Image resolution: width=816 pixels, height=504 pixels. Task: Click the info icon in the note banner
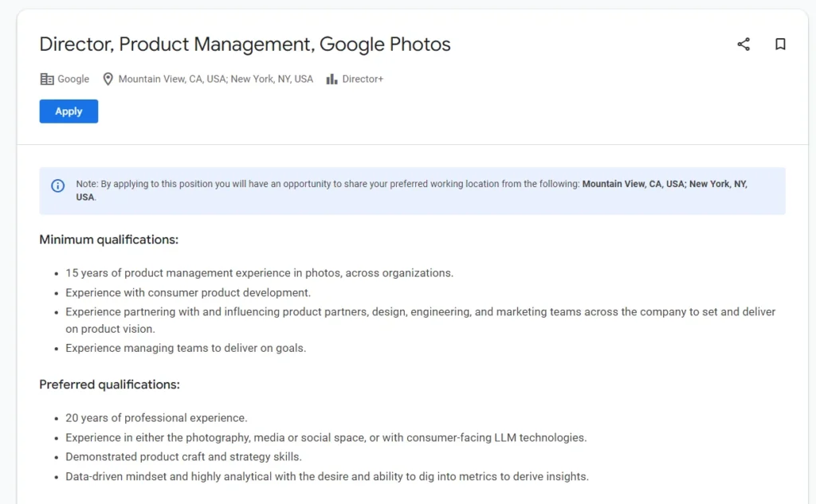pyautogui.click(x=58, y=186)
